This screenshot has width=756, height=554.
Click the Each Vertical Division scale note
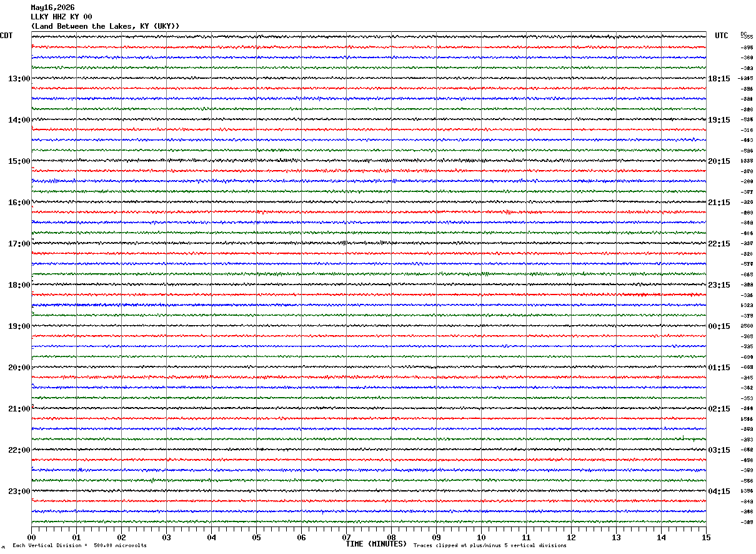(79, 546)
